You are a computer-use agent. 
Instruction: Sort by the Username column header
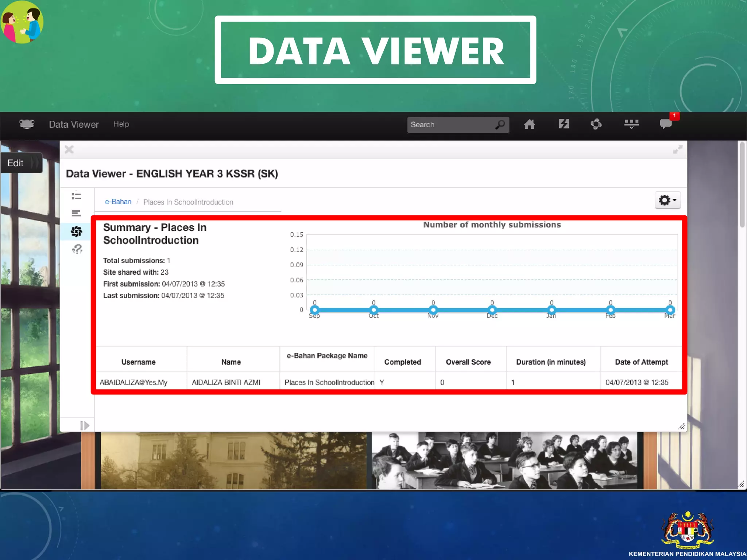138,362
